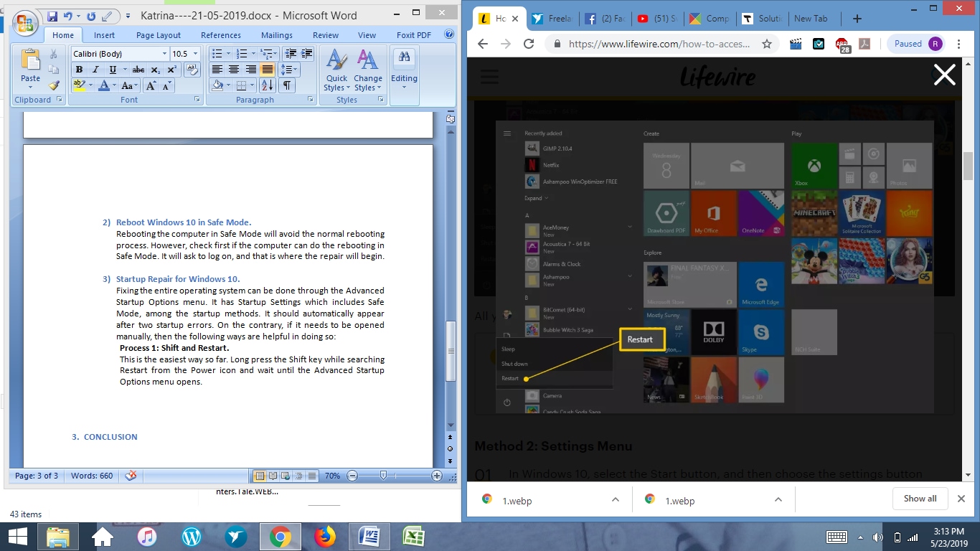Image resolution: width=980 pixels, height=551 pixels.
Task: Expand the Bullets list dropdown arrow
Action: (228, 54)
